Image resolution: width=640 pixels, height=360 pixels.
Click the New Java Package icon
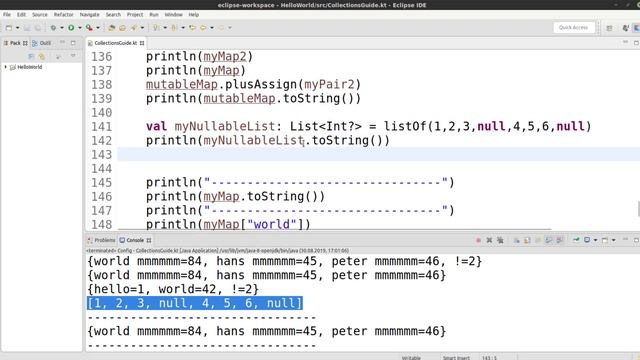111,28
